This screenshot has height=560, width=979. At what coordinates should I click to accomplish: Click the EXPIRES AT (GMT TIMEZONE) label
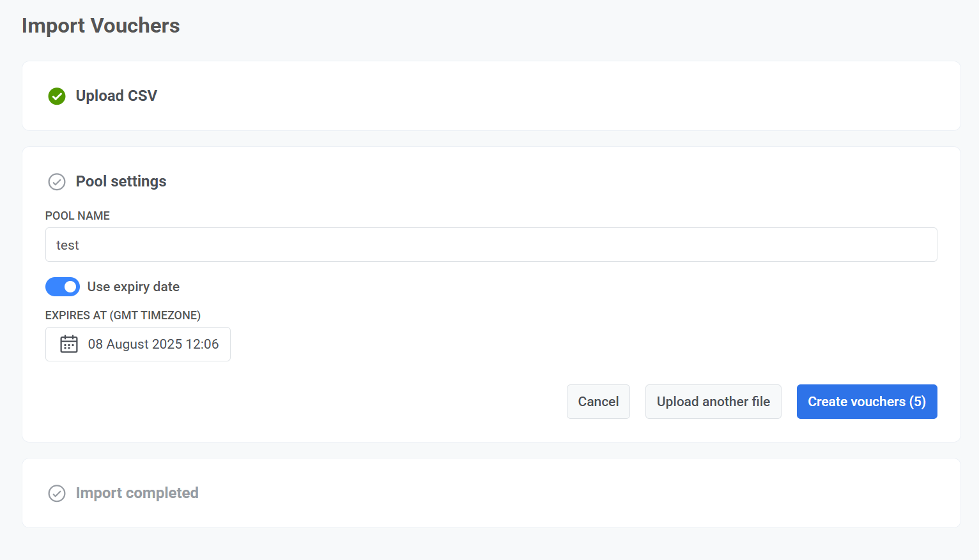[x=123, y=315]
